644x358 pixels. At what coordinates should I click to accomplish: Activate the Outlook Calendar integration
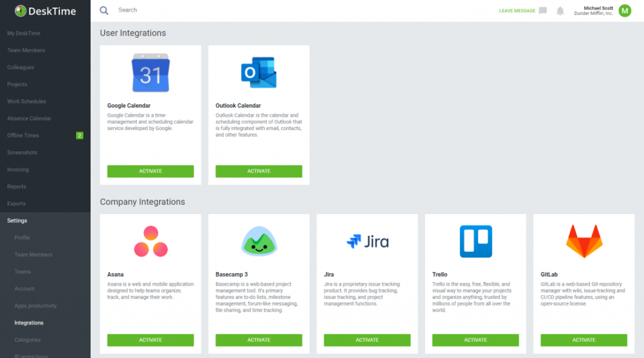click(258, 171)
